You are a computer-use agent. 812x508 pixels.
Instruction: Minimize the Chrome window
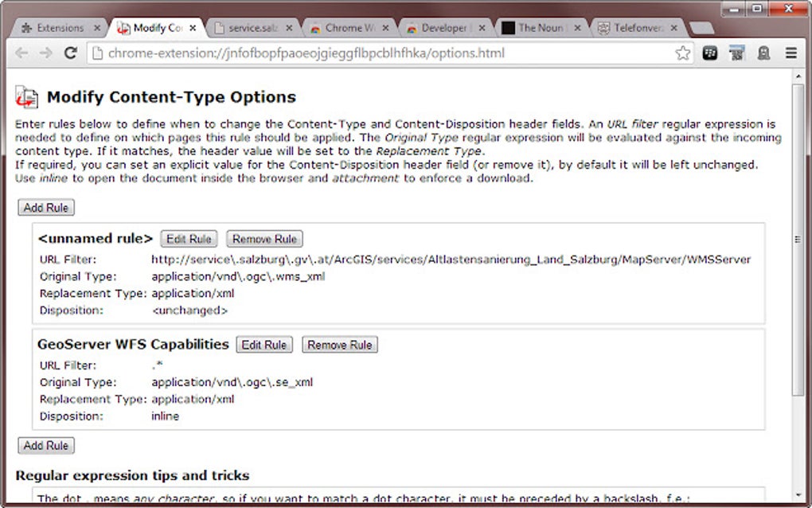tap(734, 9)
